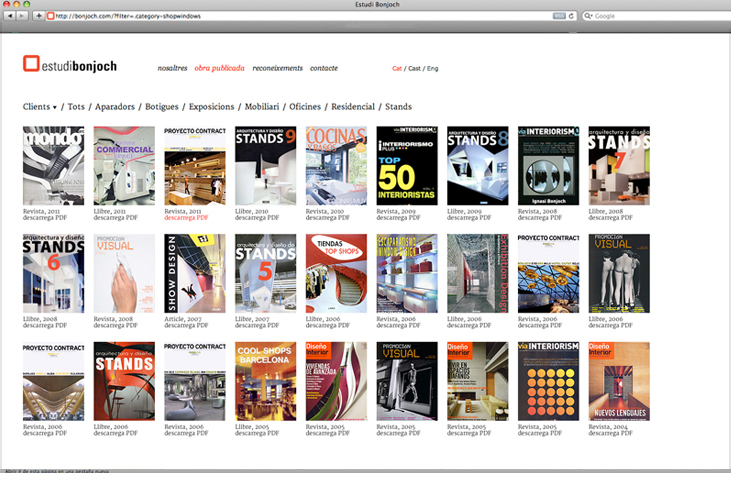Open Via Interiorisme cover with orange dots
The width and height of the screenshot is (731, 489).
pos(548,381)
